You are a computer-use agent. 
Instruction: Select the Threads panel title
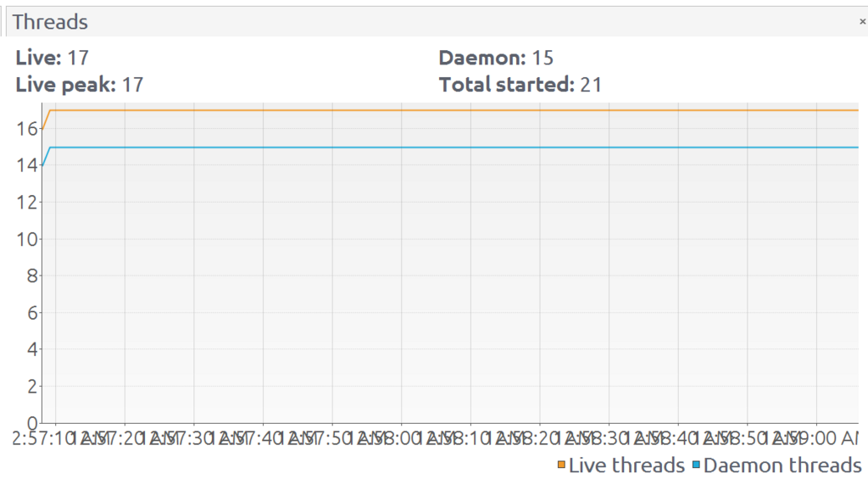50,22
